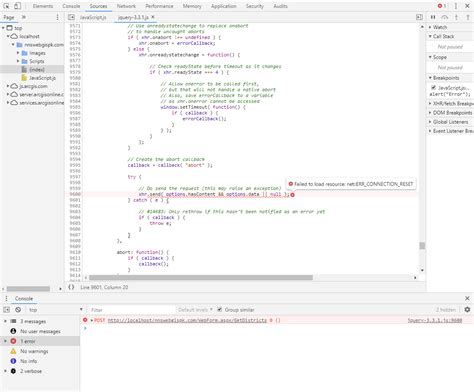The image size is (474, 392).
Task: Click the error marker on line 9600
Action: 292,195
